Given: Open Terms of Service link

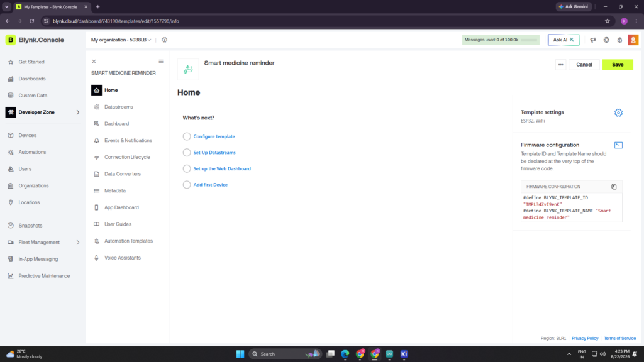Looking at the screenshot, I should [x=619, y=339].
